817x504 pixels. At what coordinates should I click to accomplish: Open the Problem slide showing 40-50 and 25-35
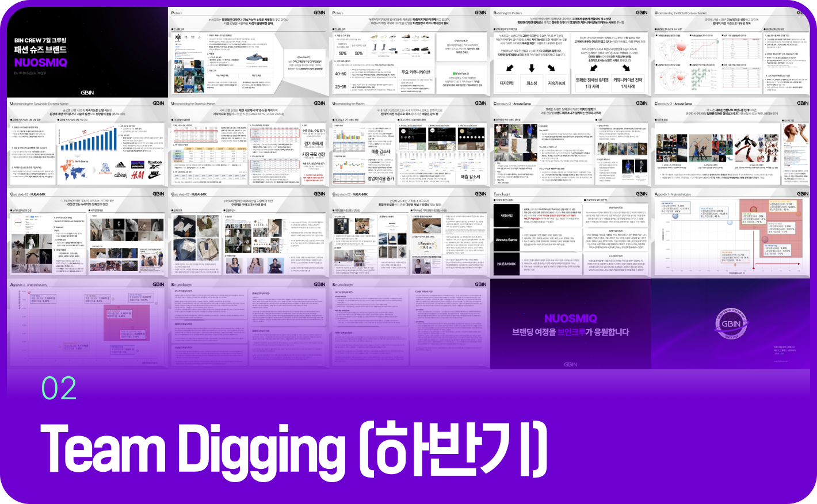[x=410, y=52]
